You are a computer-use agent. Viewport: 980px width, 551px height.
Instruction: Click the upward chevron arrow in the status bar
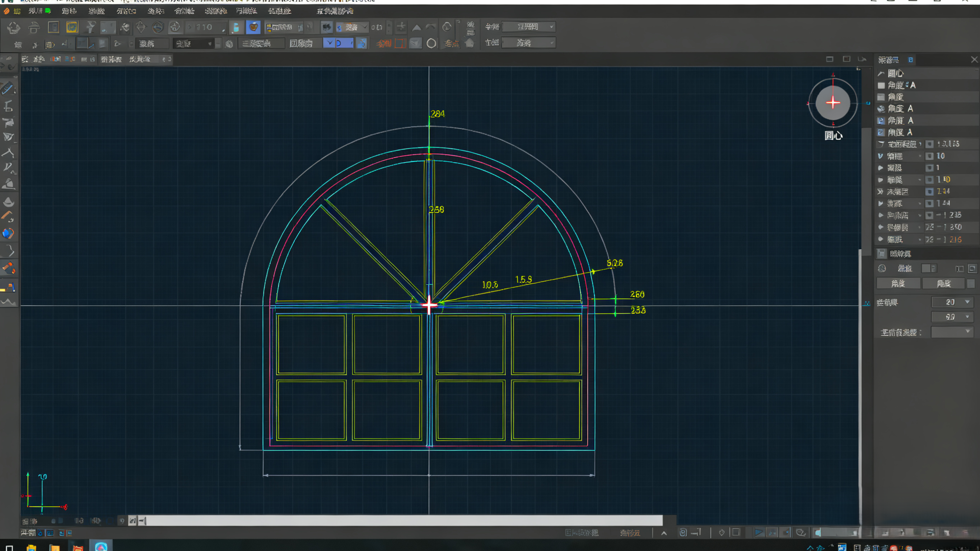point(664,533)
